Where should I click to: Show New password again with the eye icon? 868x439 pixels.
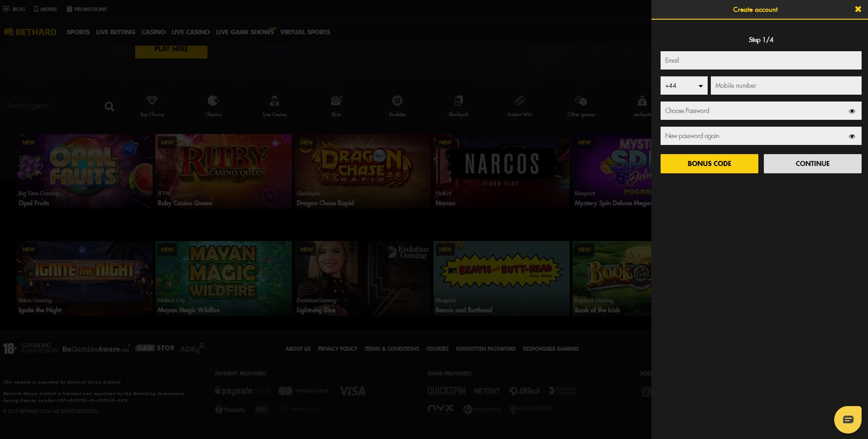point(852,136)
